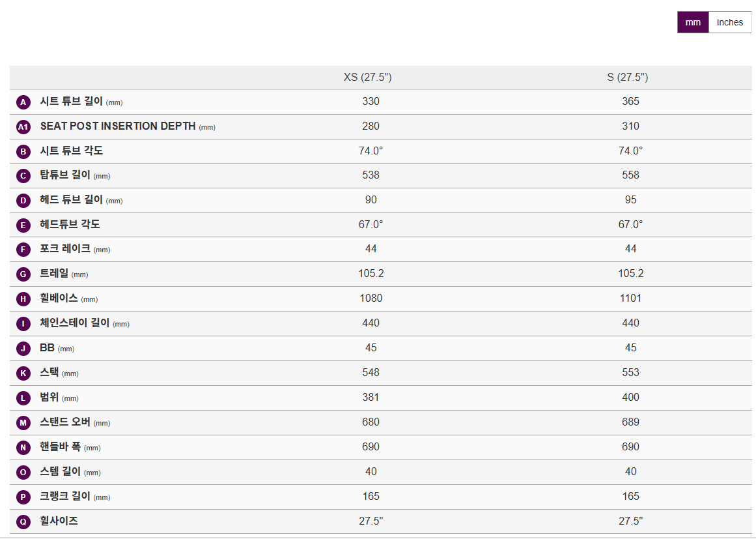Click the A1 seat post insertion marker
Screen dimensions: 756x539
pyautogui.click(x=23, y=127)
